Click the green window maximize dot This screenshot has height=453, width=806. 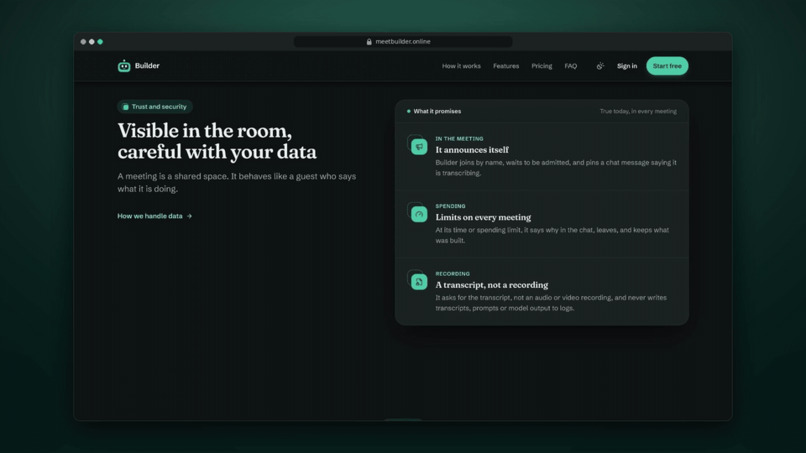pos(100,42)
